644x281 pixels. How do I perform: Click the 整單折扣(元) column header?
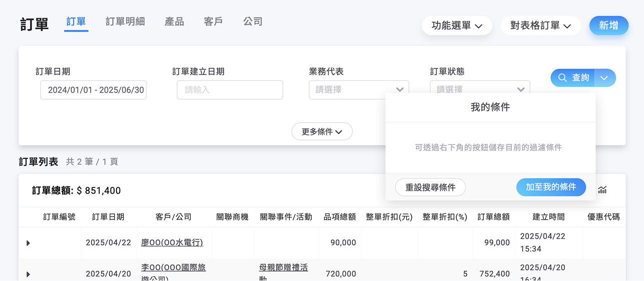389,217
